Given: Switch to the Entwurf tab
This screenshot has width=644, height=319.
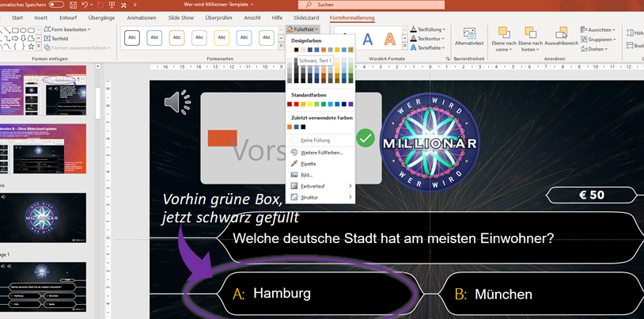Looking at the screenshot, I should 68,17.
